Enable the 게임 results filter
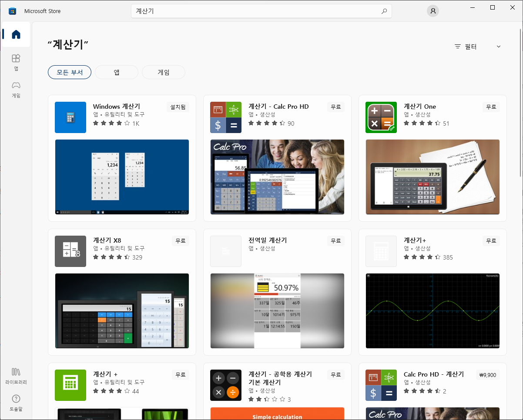 click(163, 72)
